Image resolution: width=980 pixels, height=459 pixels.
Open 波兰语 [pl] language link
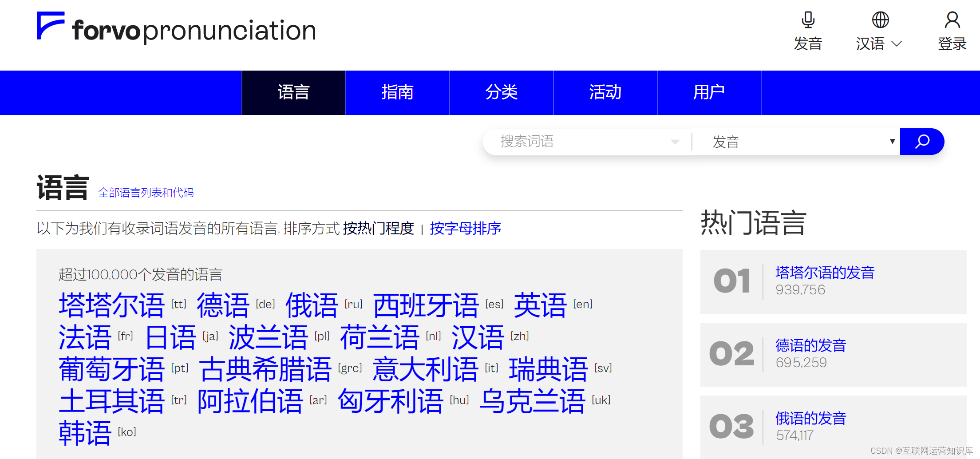(x=268, y=337)
